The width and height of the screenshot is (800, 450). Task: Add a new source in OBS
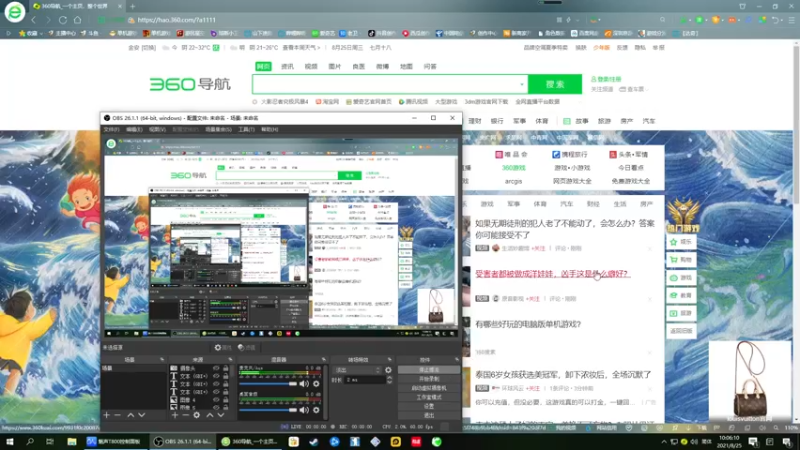174,415
